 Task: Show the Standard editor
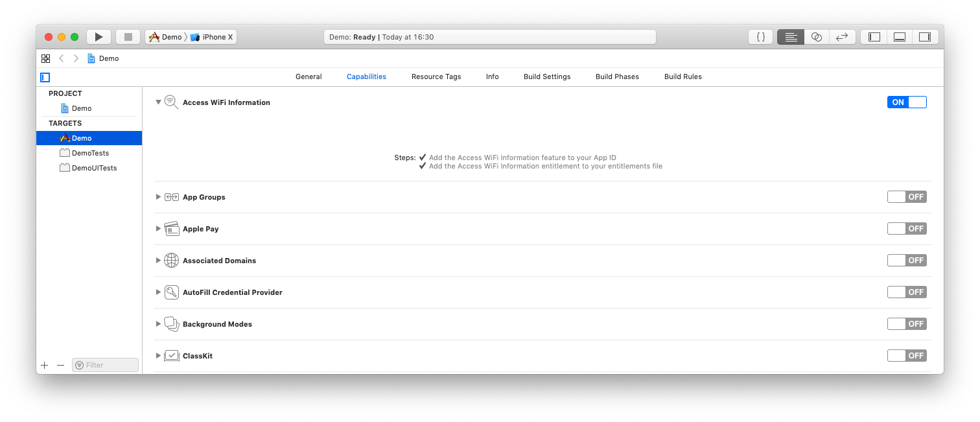click(x=791, y=37)
